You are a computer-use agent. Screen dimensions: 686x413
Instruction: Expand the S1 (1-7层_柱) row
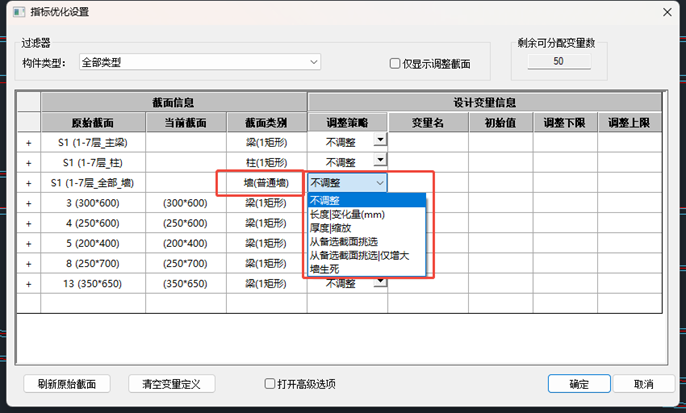pyautogui.click(x=28, y=162)
